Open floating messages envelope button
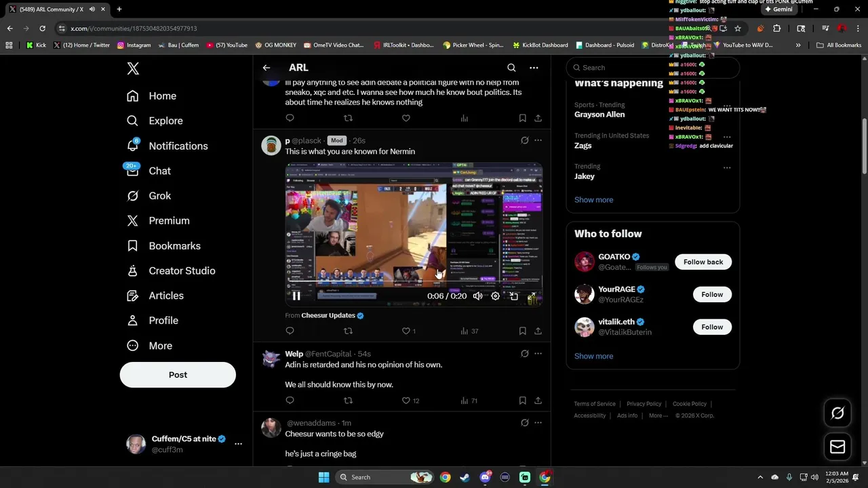 [837, 447]
